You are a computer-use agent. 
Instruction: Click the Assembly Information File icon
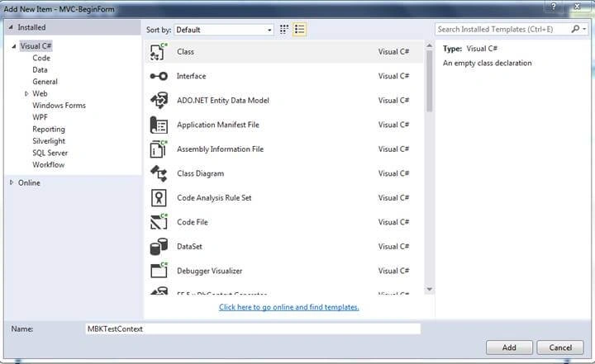click(159, 149)
